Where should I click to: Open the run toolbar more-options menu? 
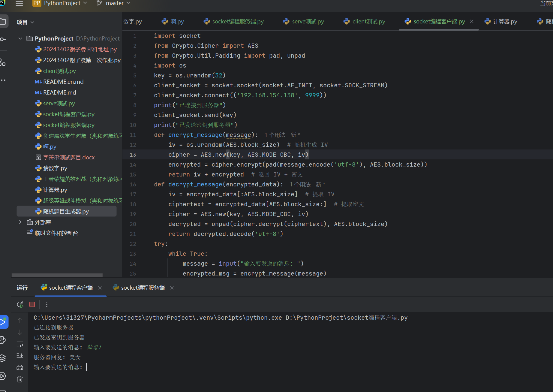47,304
